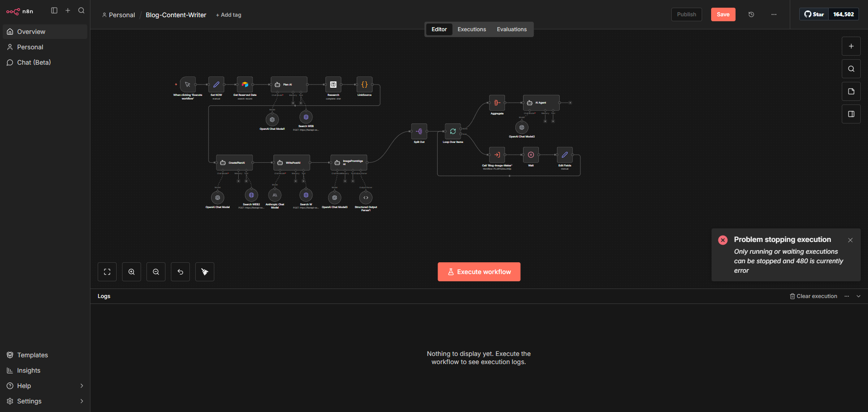Toggle the focus side panel icon
868x412 pixels.
coord(851,114)
